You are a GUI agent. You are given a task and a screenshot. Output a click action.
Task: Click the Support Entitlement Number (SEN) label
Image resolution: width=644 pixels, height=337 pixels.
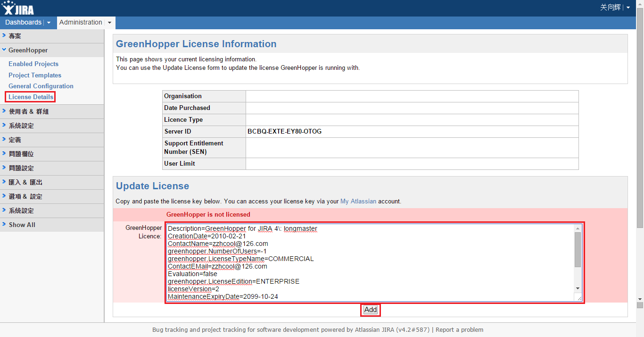click(x=194, y=147)
